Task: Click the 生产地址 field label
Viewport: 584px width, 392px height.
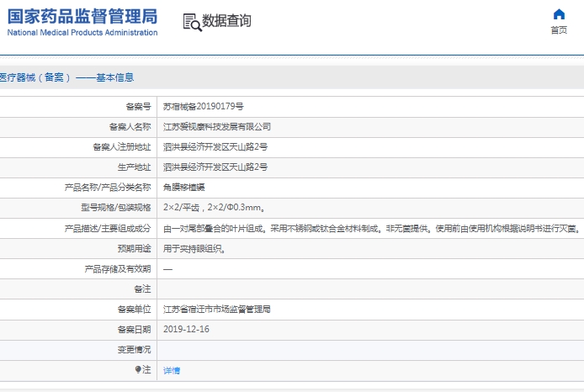Action: (134, 167)
